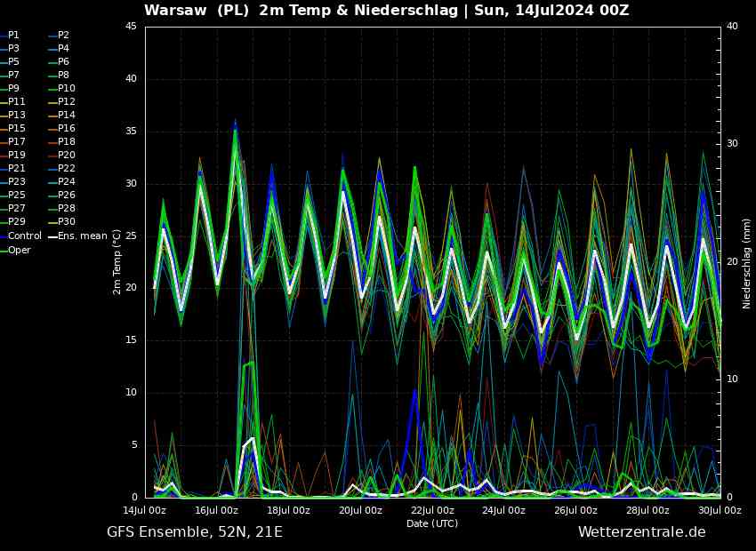Pick the P8 legend label

click(x=63, y=76)
